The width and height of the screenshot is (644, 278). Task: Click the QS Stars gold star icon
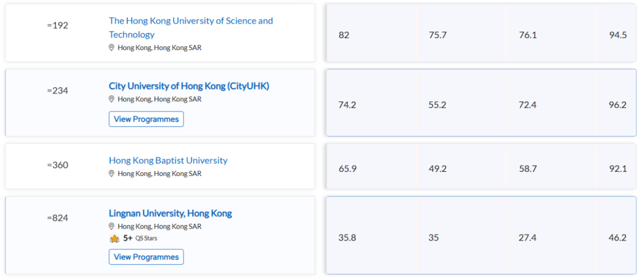pyautogui.click(x=114, y=238)
